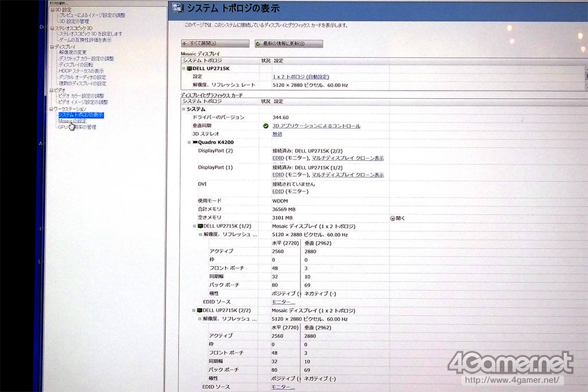This screenshot has width=588, height=392.
Task: Click the 空きメモリ value 3101 MB
Action: [283, 218]
